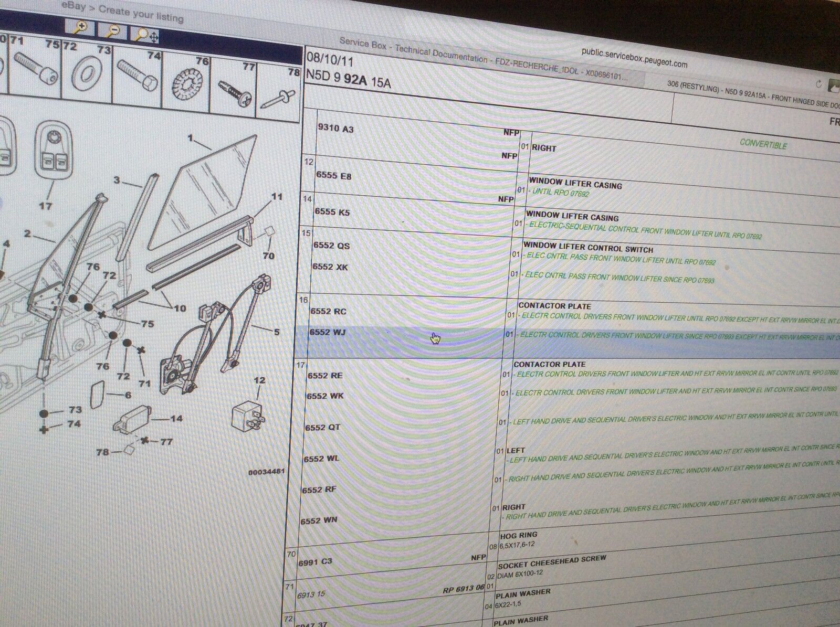
Task: Click the green CONVERTIBLE label
Action: coord(763,144)
